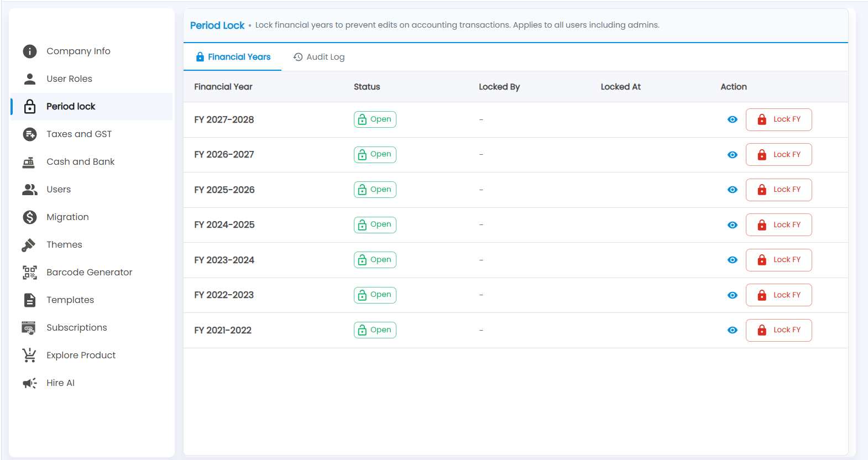Screen dimensions: 868x460
Task: Lock financial year FY 2026-2027
Action: [778, 155]
